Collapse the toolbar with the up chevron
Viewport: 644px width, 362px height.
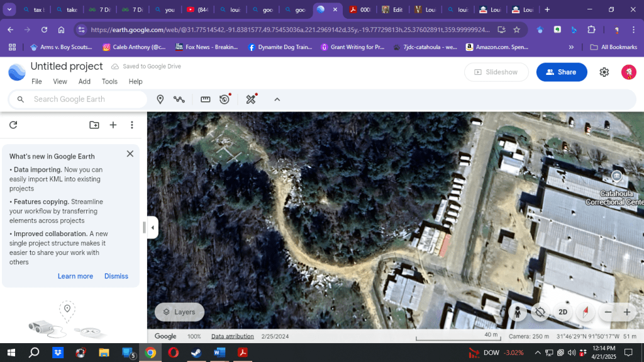pyautogui.click(x=277, y=99)
